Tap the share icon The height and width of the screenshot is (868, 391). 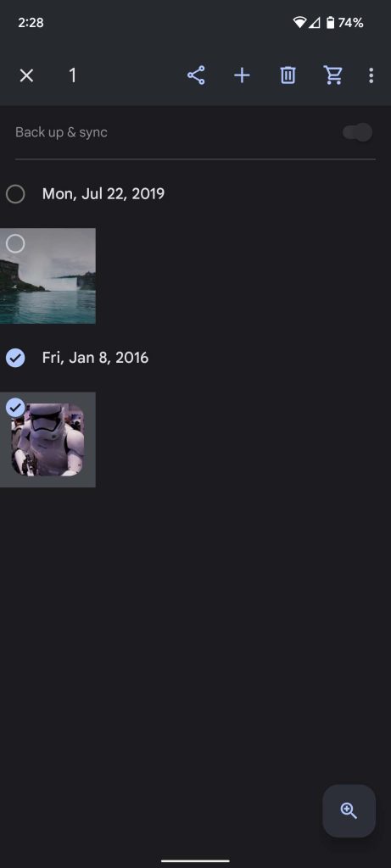pyautogui.click(x=196, y=75)
